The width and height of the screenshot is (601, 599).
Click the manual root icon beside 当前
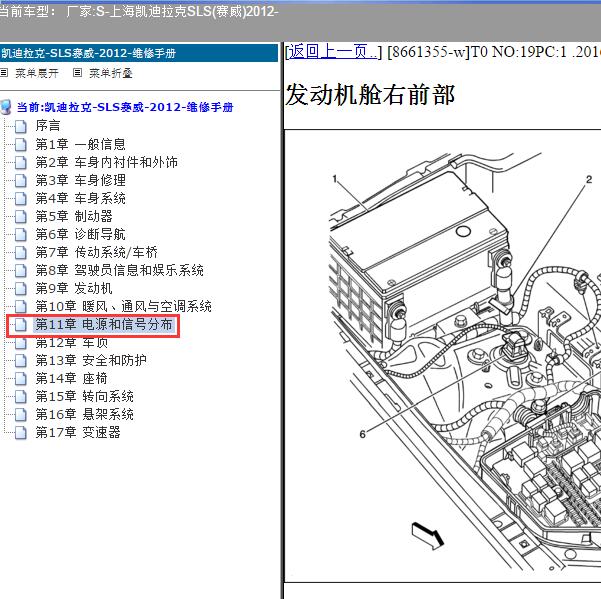coord(6,107)
